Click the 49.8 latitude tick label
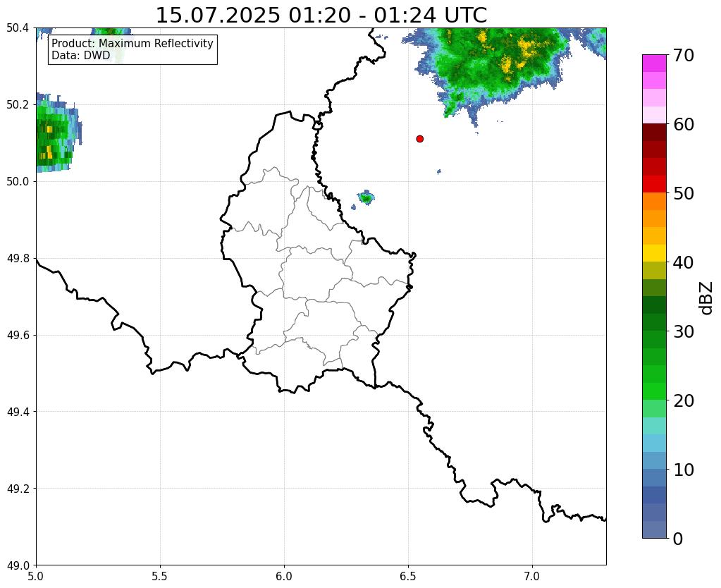Image resolution: width=721 pixels, height=588 pixels. click(x=18, y=259)
